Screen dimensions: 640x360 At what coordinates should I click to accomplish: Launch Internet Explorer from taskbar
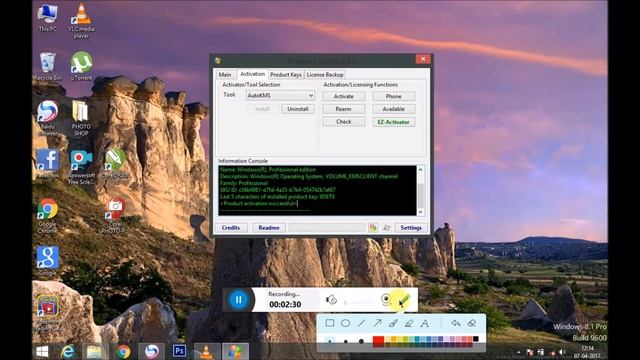tap(68, 351)
